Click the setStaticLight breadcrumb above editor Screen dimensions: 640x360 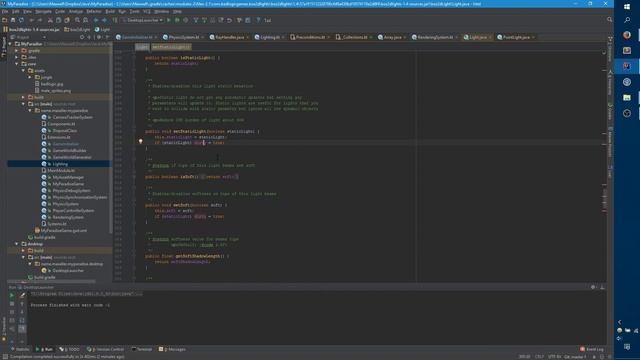point(171,47)
